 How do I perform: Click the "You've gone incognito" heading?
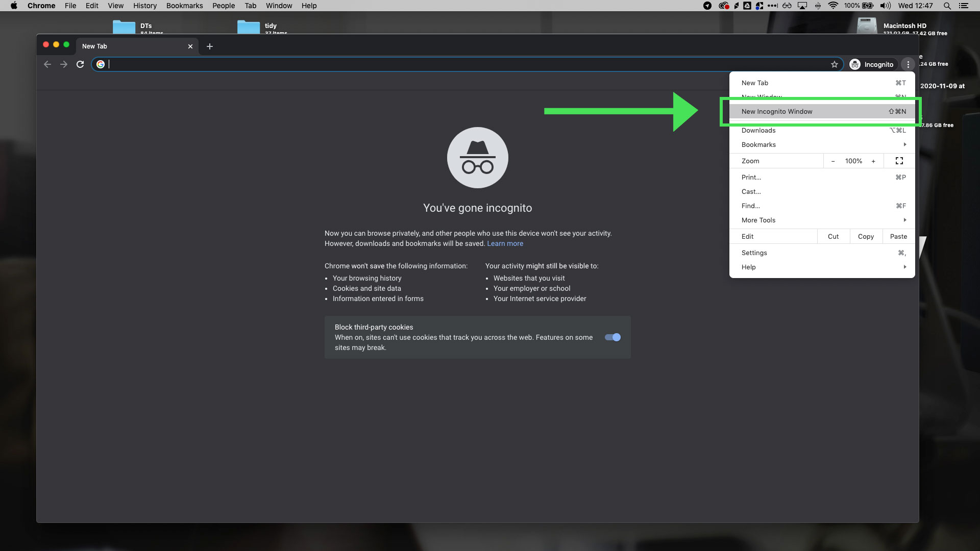click(x=478, y=208)
